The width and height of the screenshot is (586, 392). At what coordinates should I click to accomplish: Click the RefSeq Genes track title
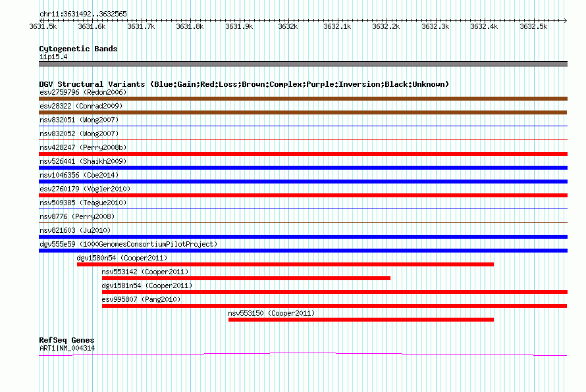click(67, 340)
